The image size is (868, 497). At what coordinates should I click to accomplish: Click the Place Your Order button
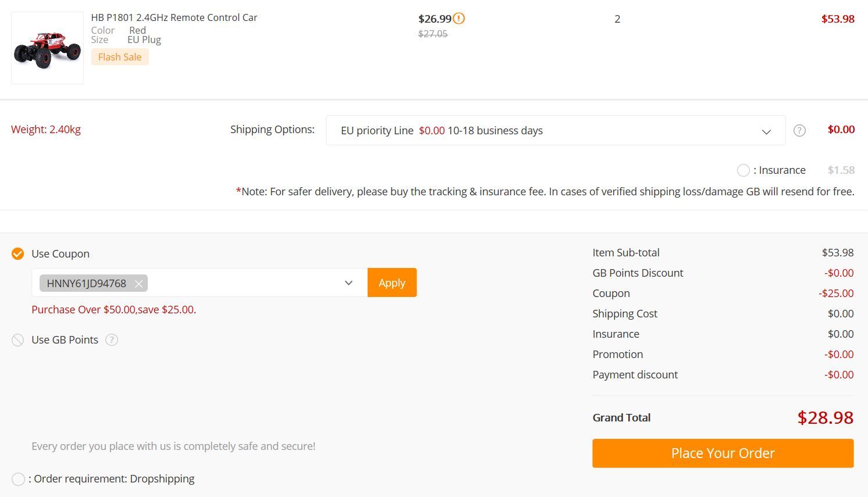pyautogui.click(x=723, y=453)
